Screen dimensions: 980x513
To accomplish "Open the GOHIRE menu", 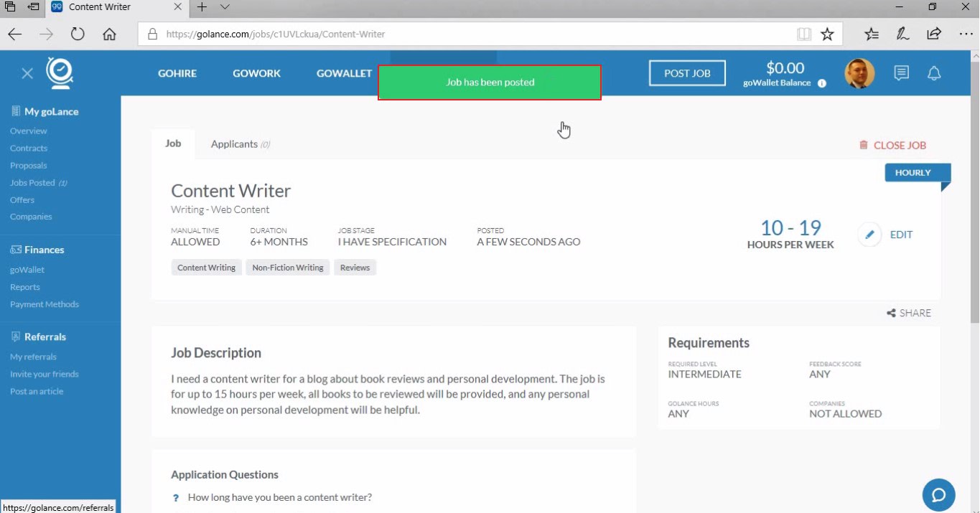I will click(177, 73).
